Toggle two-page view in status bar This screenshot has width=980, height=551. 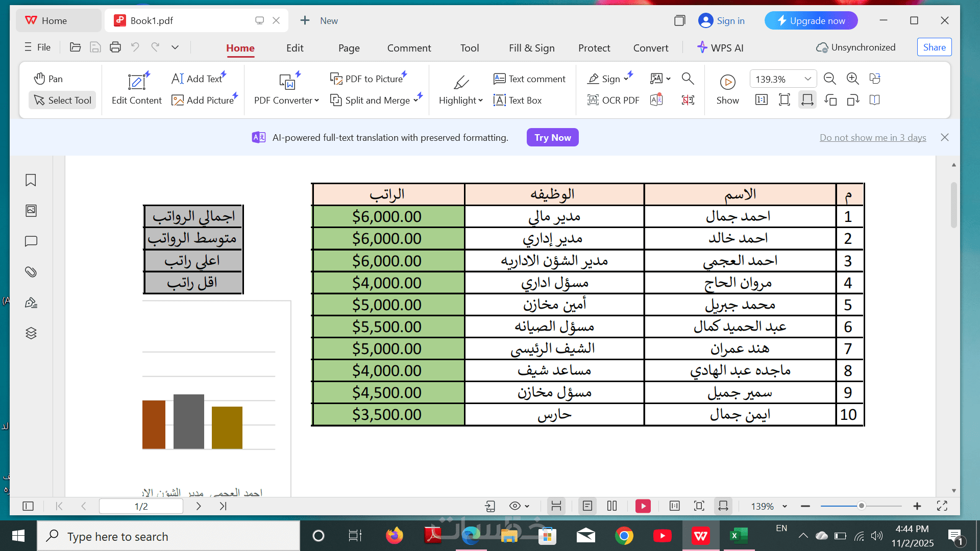tap(612, 506)
